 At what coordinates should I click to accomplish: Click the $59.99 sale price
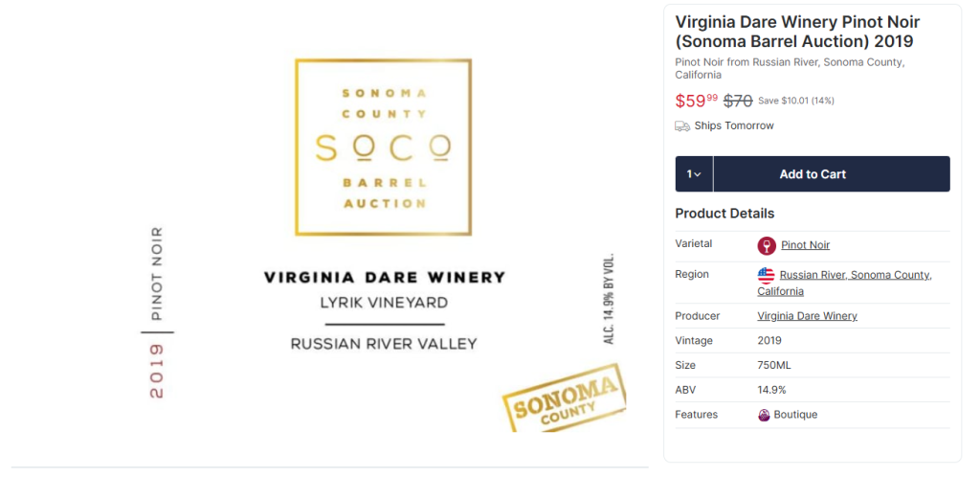point(696,101)
